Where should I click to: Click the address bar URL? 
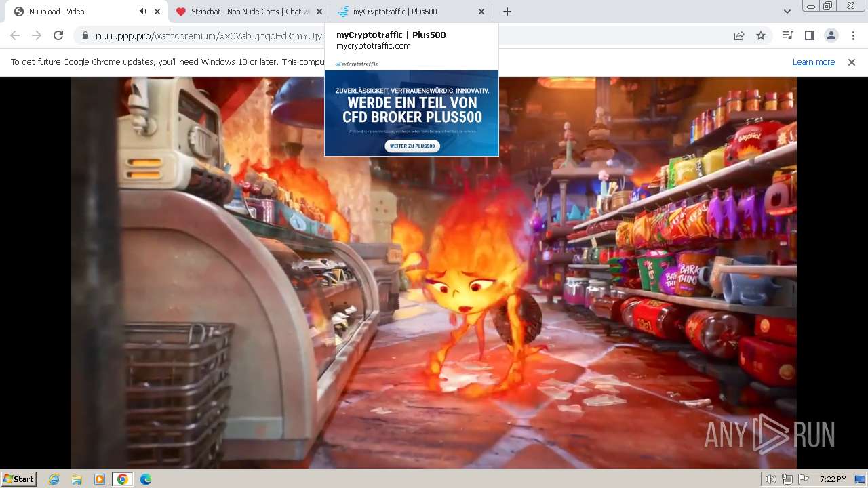tap(210, 36)
